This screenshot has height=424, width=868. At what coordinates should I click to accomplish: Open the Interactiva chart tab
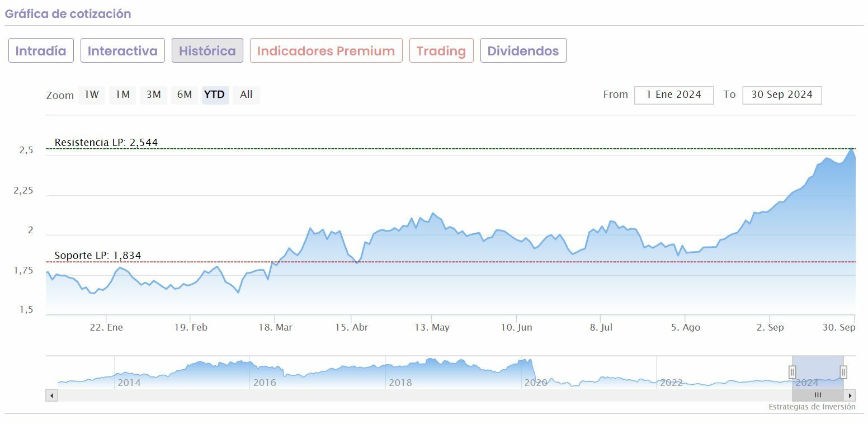(122, 51)
